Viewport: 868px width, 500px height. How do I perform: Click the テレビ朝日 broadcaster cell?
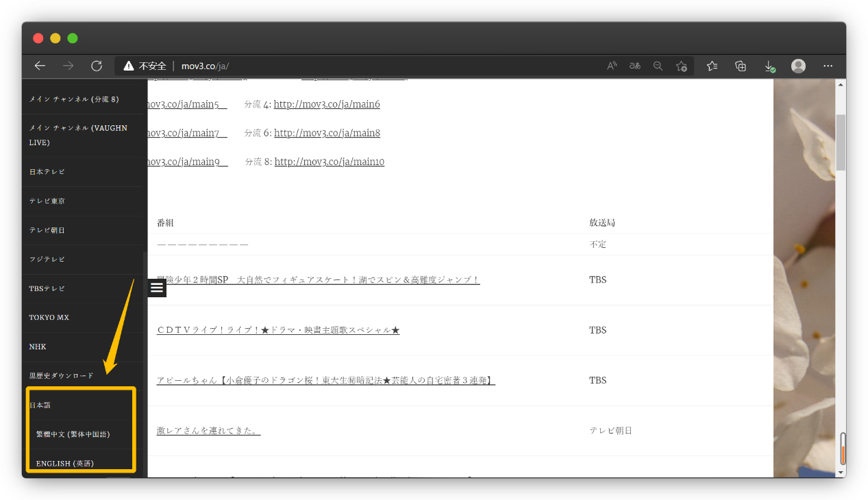[610, 431]
